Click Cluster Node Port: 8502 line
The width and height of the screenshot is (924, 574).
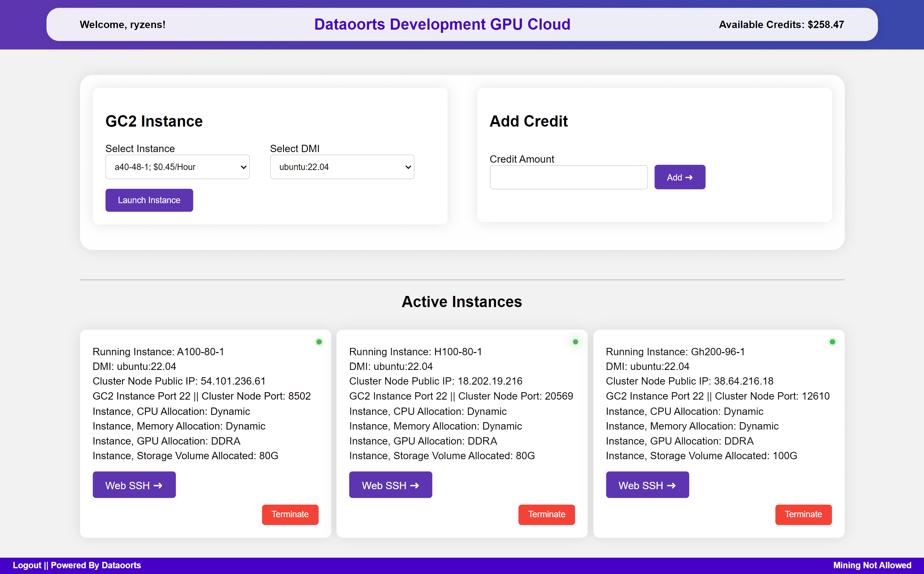point(202,396)
